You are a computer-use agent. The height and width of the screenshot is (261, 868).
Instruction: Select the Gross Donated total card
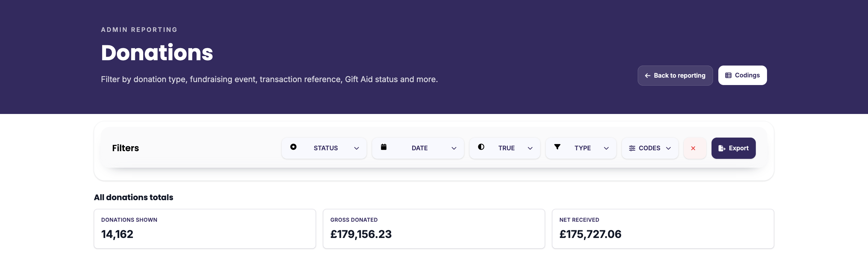coord(434,229)
